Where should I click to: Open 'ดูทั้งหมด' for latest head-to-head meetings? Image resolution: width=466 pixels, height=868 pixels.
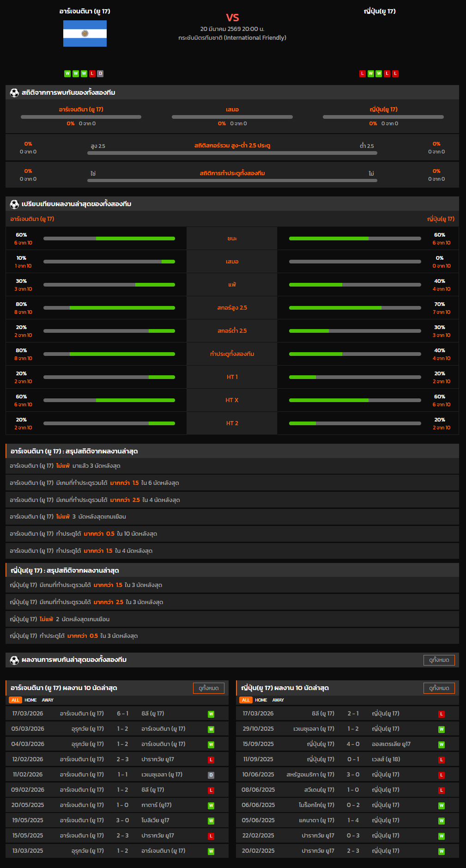pos(439,660)
